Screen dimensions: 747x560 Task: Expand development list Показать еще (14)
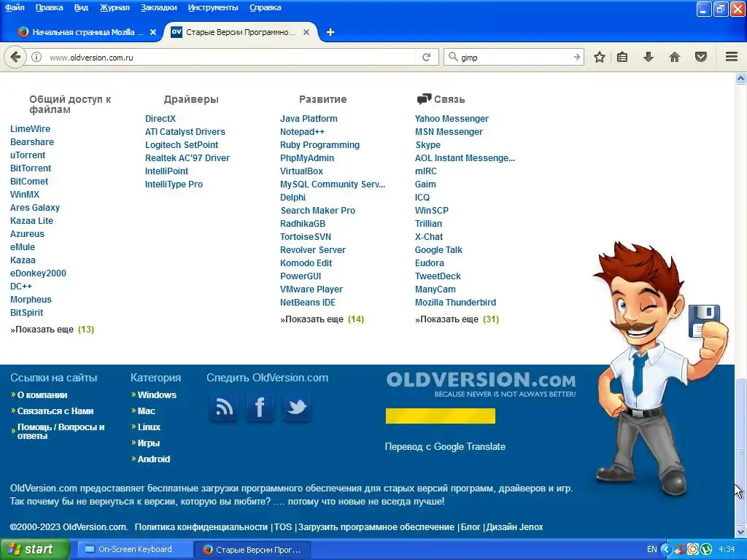(322, 319)
